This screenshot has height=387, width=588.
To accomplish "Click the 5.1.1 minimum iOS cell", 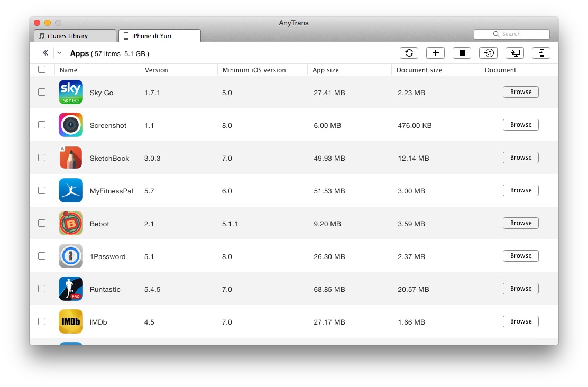I will coord(229,224).
